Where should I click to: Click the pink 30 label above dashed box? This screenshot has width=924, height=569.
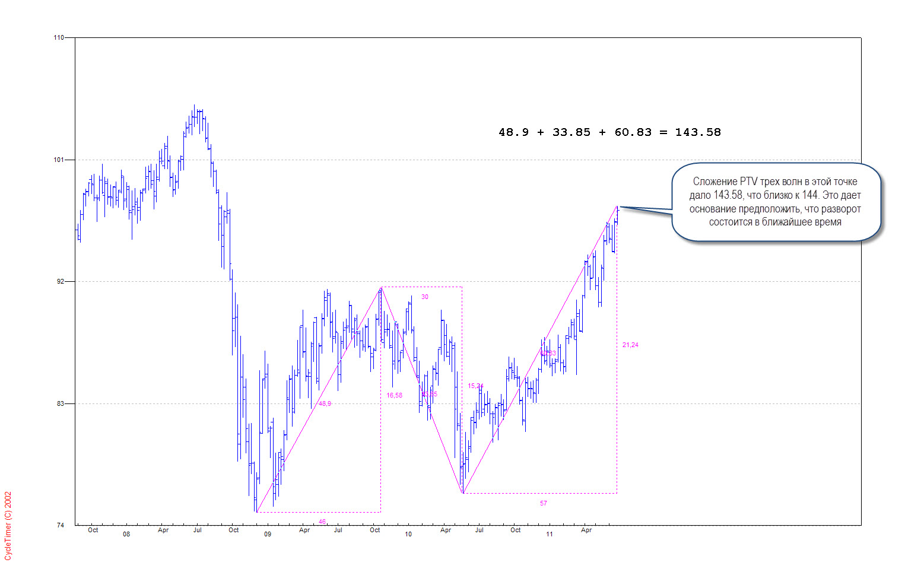click(425, 297)
